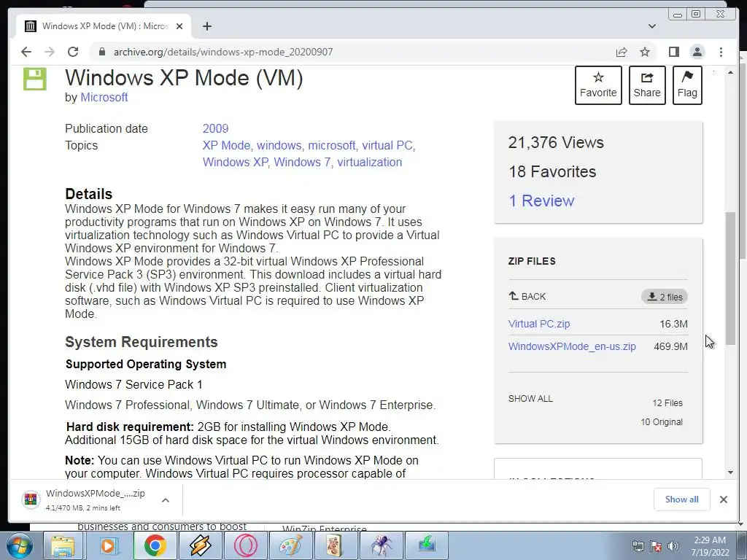Open the Microsoft creator link
Screen dimensions: 747x560
[x=104, y=97]
